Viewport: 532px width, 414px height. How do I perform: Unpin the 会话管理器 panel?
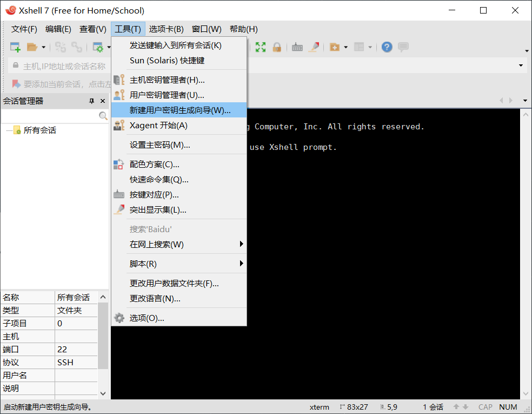point(92,101)
